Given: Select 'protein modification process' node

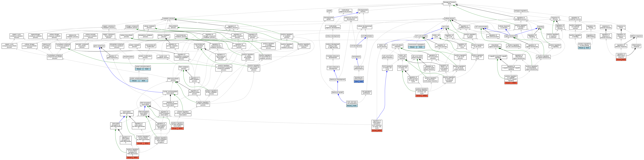Looking at the screenshot, I should [145, 57].
